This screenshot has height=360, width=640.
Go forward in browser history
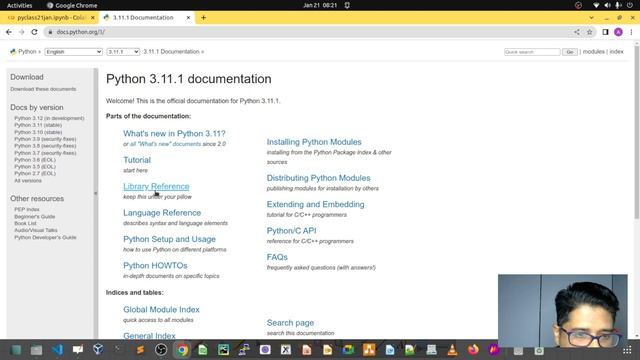[x=22, y=32]
